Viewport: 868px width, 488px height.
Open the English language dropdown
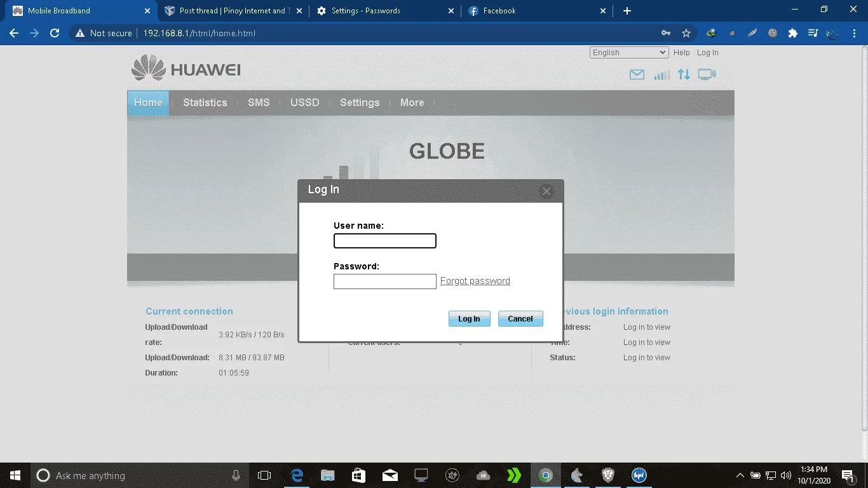click(x=629, y=53)
